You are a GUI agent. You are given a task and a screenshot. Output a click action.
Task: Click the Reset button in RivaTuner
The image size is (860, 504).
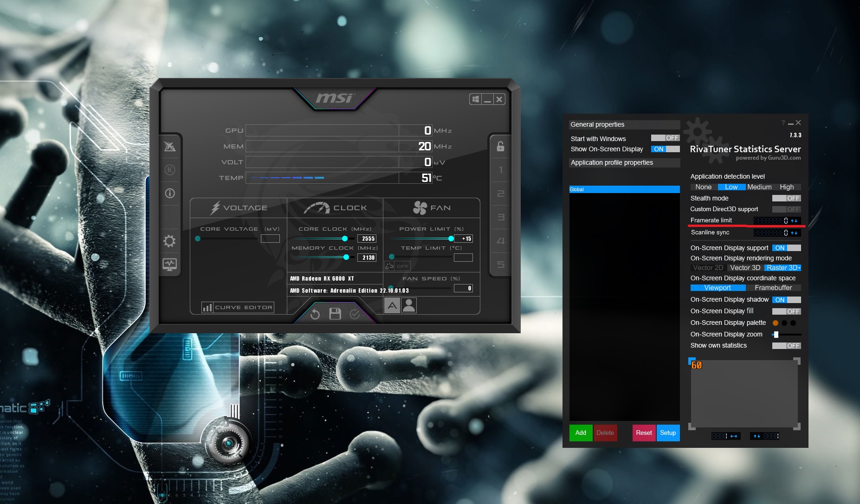click(x=644, y=433)
